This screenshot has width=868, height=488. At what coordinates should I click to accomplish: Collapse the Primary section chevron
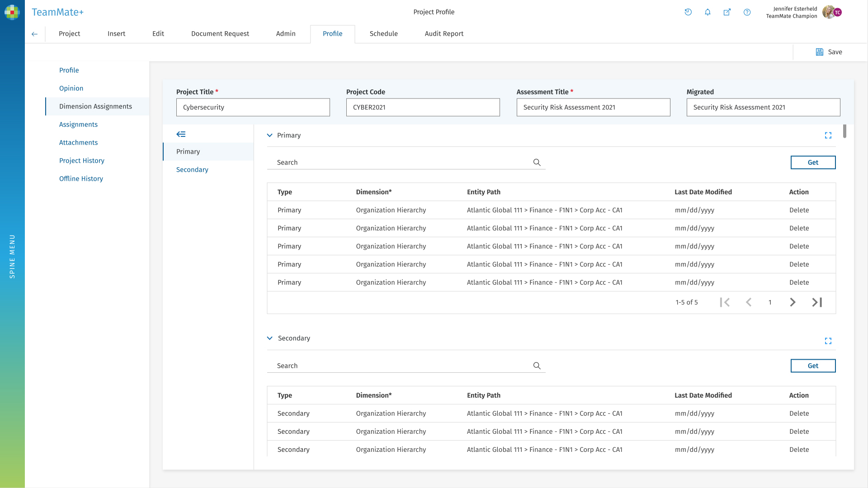(x=270, y=135)
